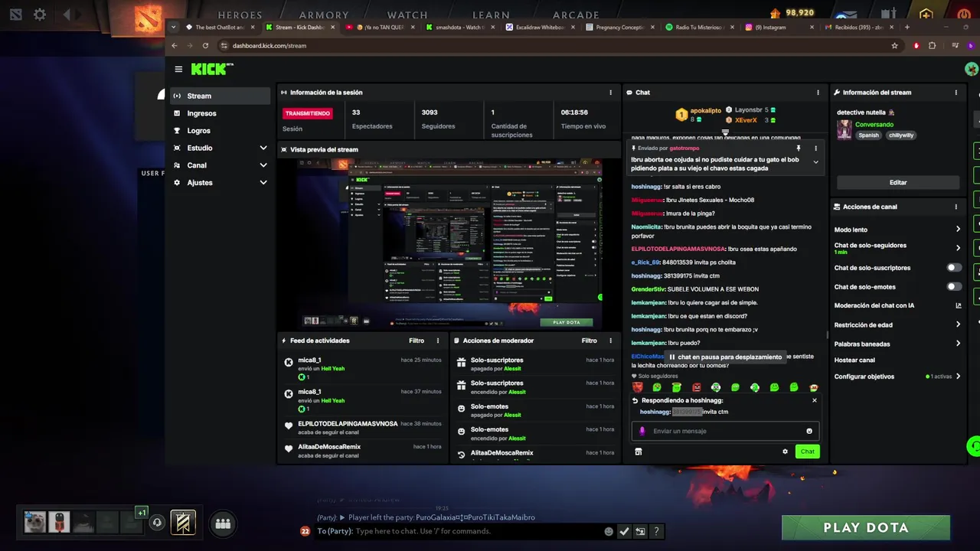Open Acciones de canal options menu
The image size is (980, 551).
pyautogui.click(x=955, y=207)
